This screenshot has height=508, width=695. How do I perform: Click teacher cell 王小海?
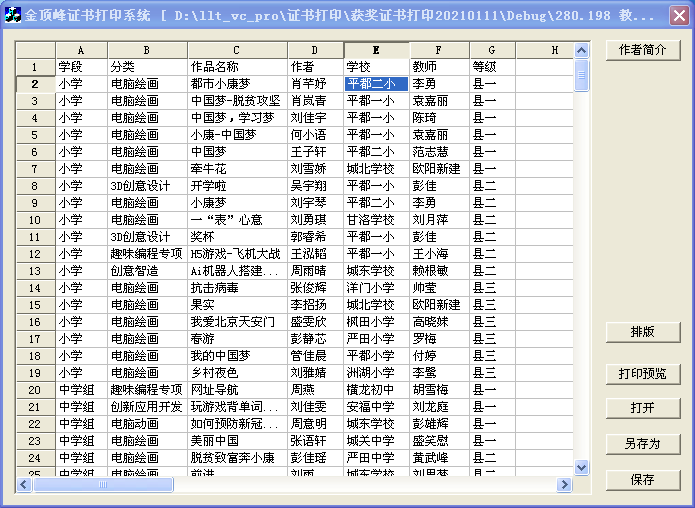[x=440, y=254]
